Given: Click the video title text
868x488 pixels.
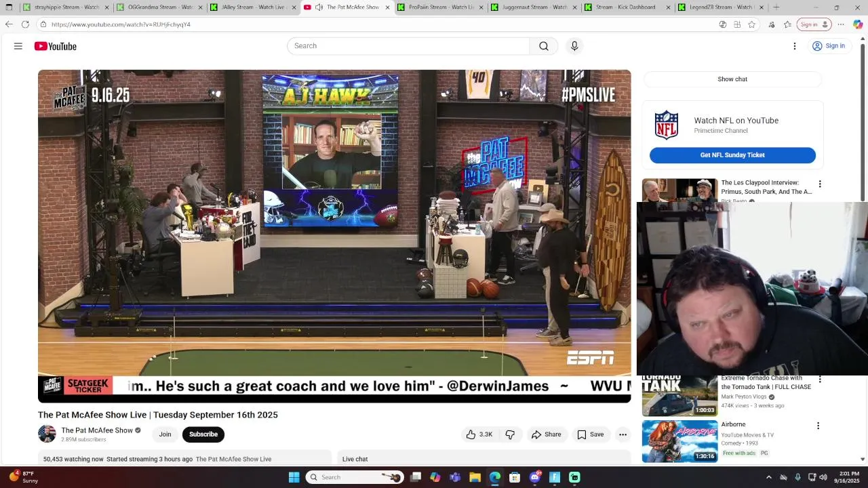Looking at the screenshot, I should 158,415.
